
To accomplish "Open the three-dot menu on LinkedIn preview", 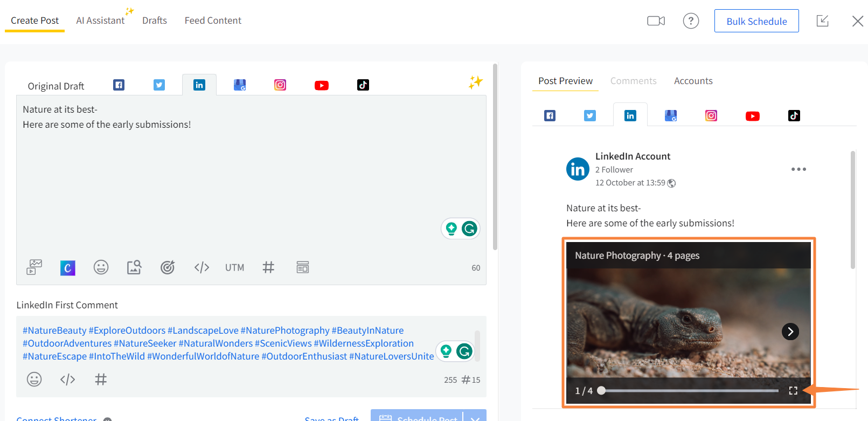I will (x=798, y=169).
